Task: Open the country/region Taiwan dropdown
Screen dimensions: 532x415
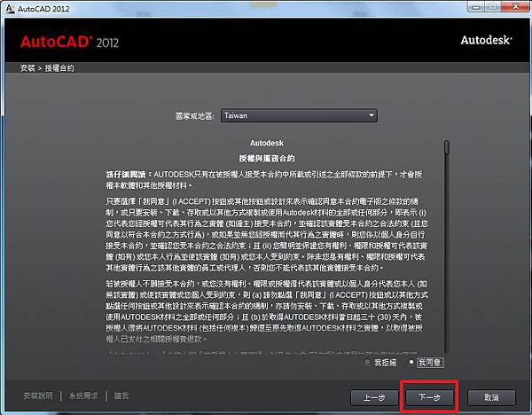Action: 299,115
